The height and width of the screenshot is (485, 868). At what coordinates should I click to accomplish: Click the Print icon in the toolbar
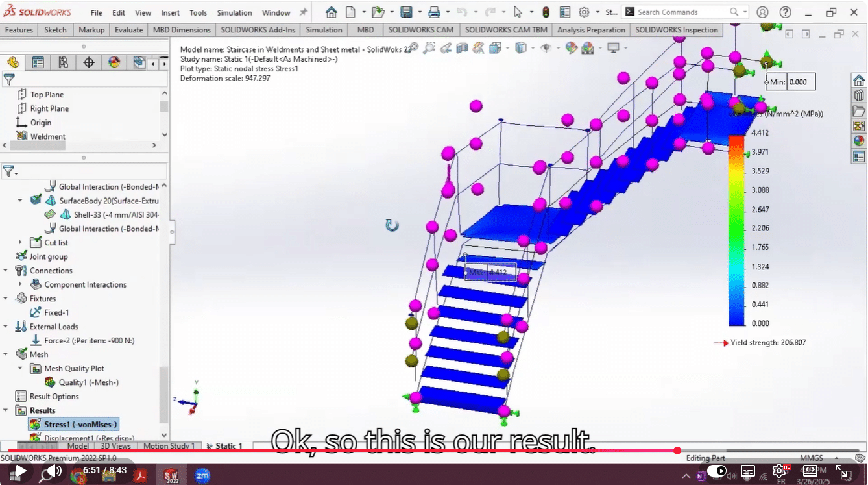click(x=434, y=12)
